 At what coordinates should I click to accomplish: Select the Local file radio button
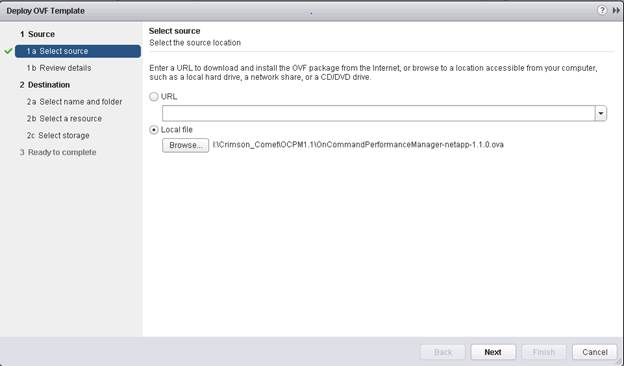(154, 130)
